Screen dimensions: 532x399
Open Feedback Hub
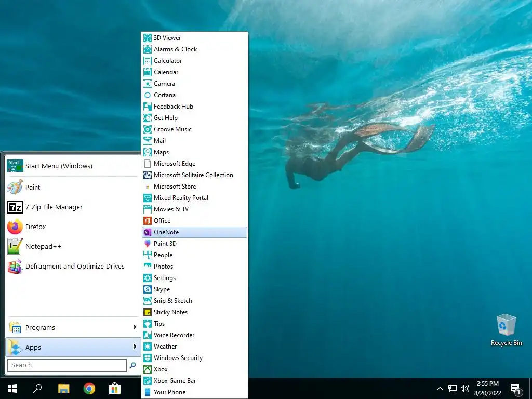(194, 106)
